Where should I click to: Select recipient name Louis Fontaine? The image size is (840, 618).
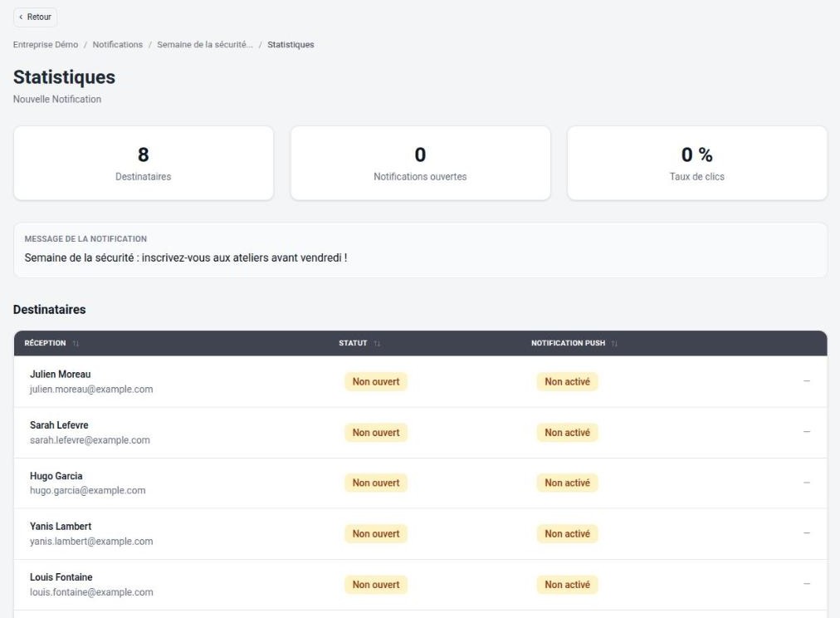coord(61,577)
